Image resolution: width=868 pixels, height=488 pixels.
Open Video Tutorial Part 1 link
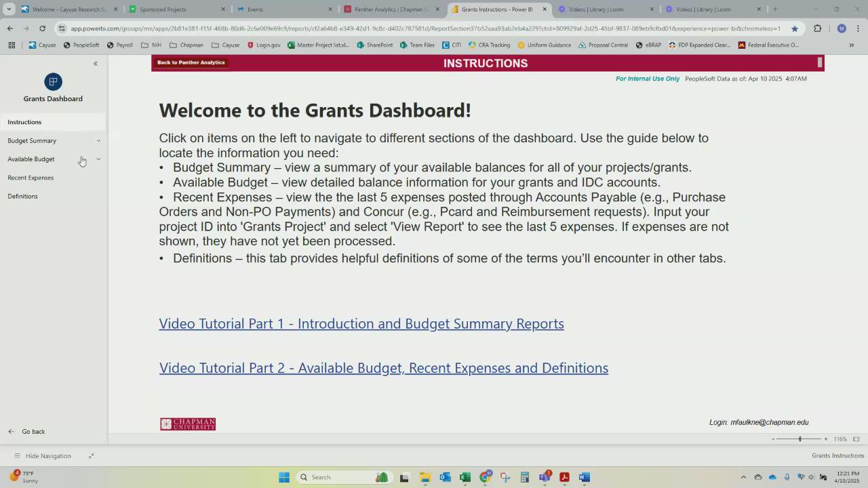(361, 324)
